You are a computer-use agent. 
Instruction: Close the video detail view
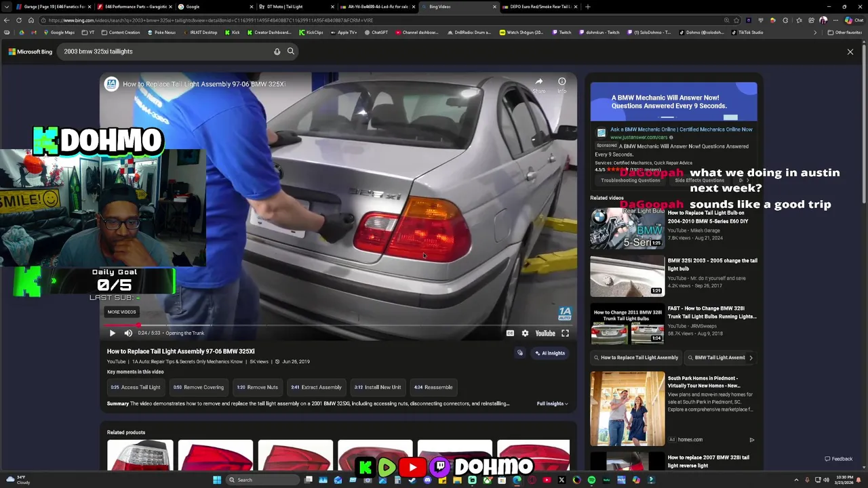tap(850, 52)
